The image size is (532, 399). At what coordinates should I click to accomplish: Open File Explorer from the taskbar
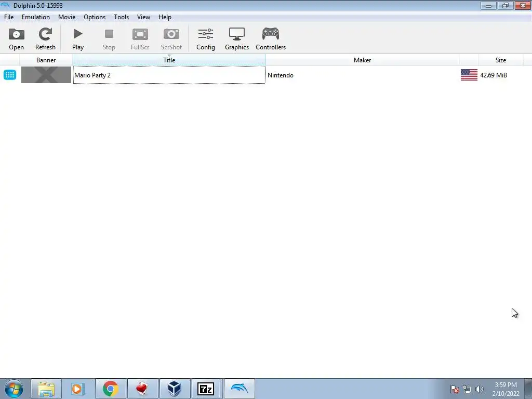[x=46, y=389]
